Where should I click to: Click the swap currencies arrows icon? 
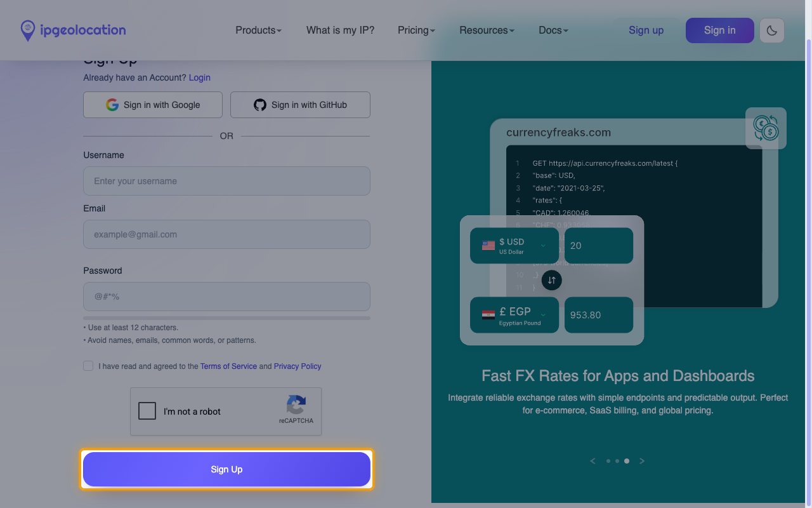552,280
